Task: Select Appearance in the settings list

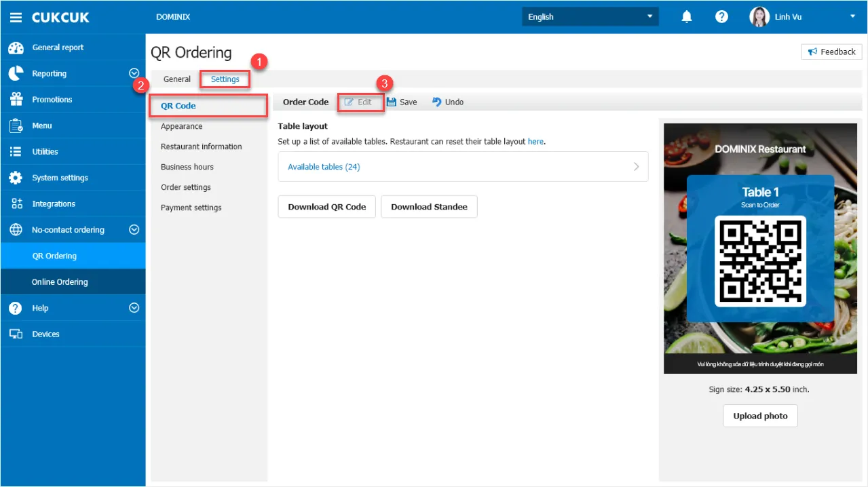Action: pos(181,126)
